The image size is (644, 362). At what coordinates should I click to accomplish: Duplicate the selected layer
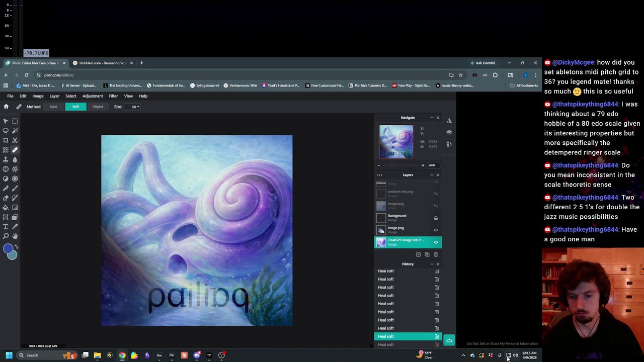pos(427,254)
